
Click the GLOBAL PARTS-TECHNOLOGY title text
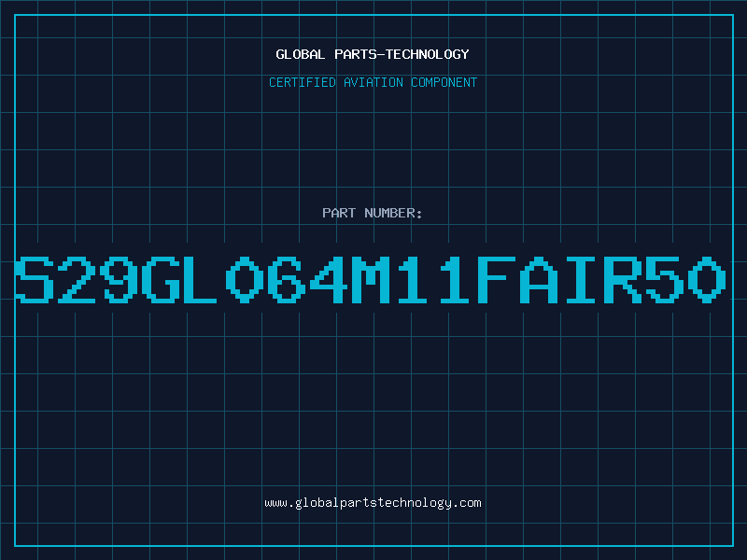point(373,54)
